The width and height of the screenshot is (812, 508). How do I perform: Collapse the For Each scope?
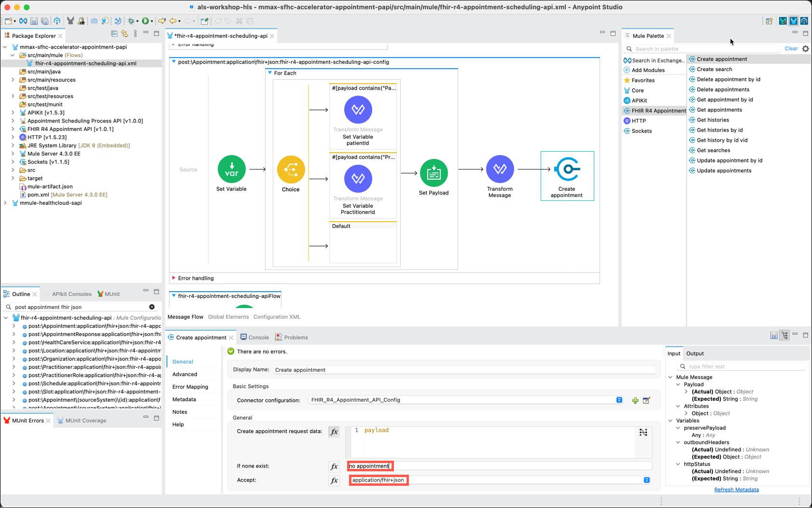[x=270, y=73]
